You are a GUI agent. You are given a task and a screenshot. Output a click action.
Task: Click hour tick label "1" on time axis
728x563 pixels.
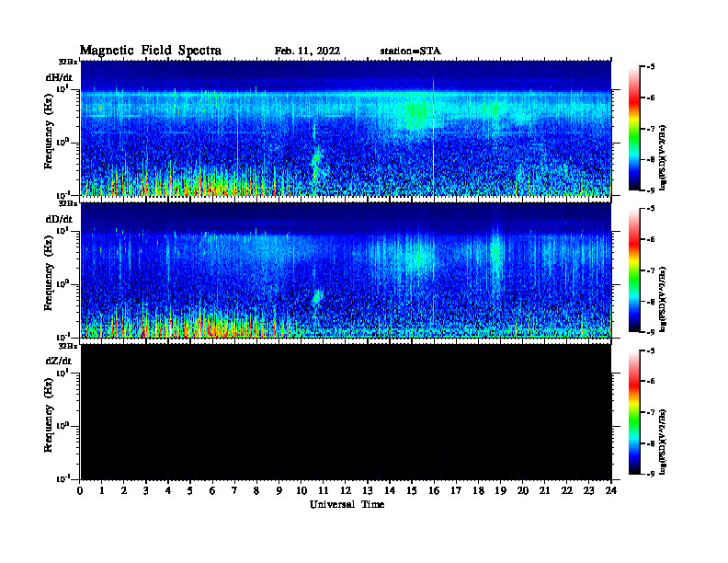tap(102, 491)
